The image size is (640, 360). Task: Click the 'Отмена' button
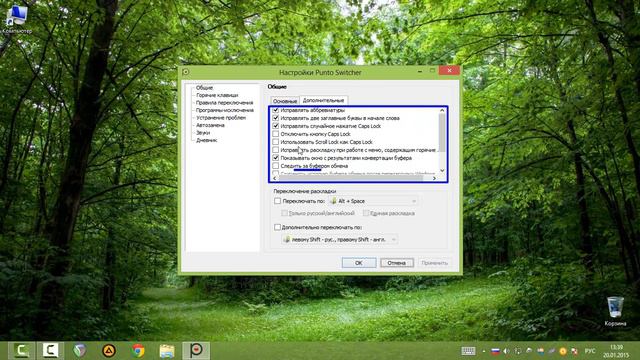coord(397,263)
